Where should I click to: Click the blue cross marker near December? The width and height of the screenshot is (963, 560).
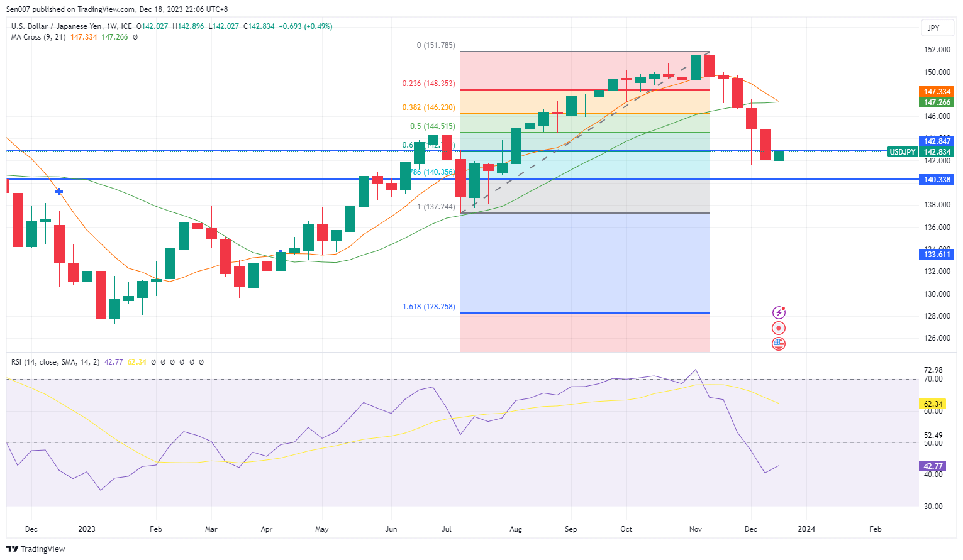click(x=59, y=192)
